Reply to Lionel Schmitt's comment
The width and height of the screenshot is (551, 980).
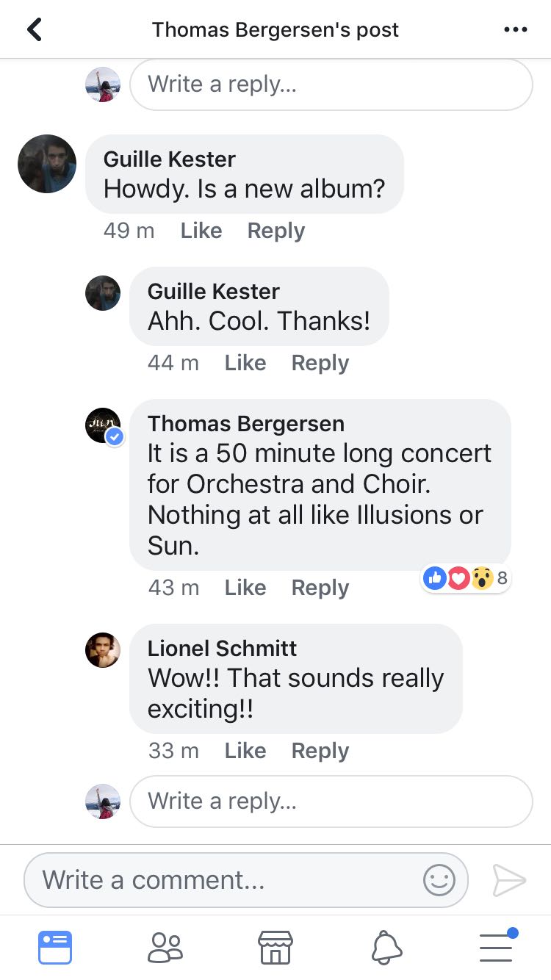[x=320, y=751]
